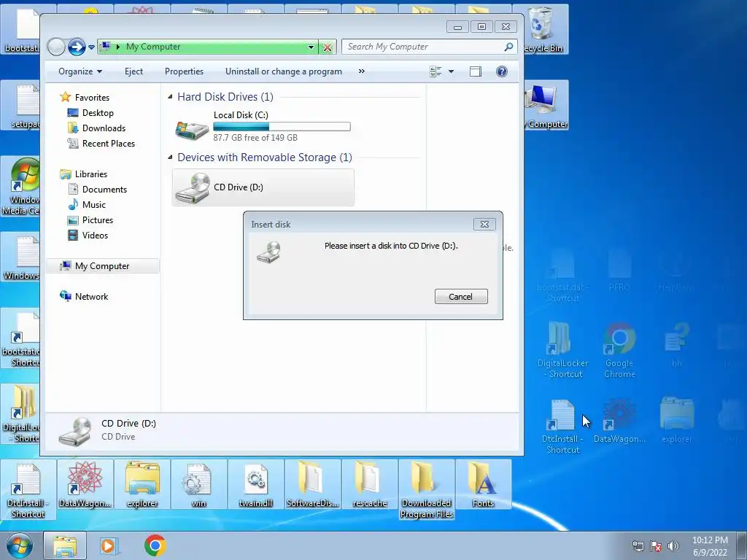Open the Windows Start button
The height and width of the screenshot is (560, 747).
pyautogui.click(x=20, y=545)
